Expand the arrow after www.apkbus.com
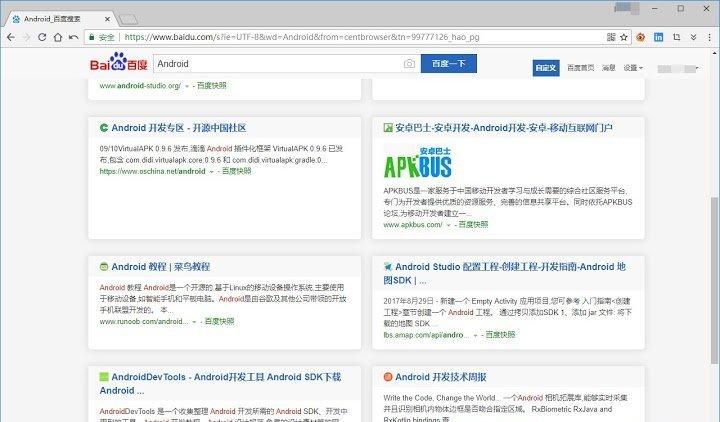720x422 pixels. tap(449, 225)
